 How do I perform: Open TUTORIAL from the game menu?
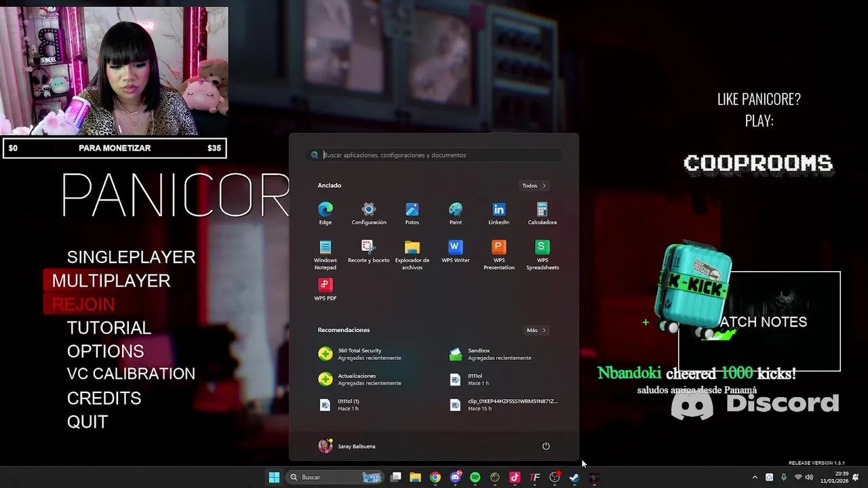coord(108,328)
